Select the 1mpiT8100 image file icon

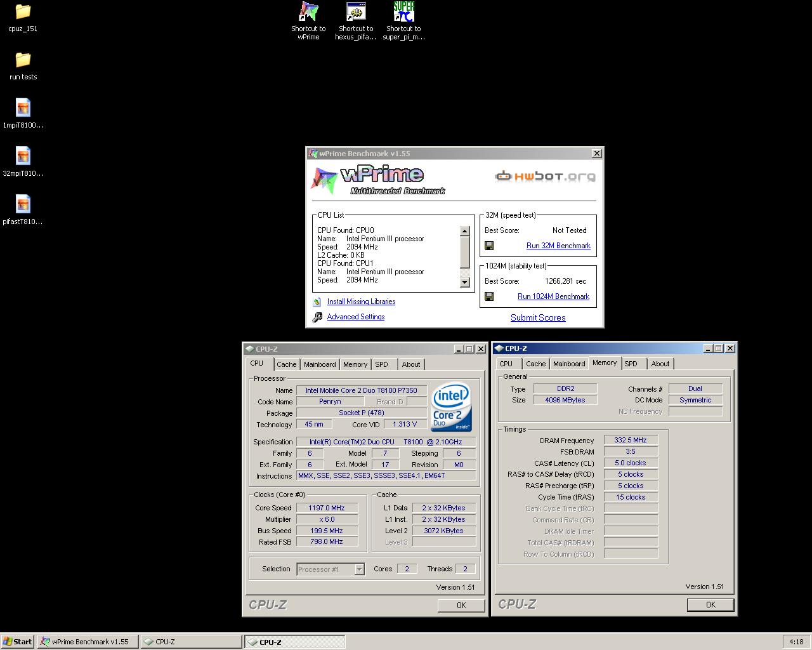(23, 107)
